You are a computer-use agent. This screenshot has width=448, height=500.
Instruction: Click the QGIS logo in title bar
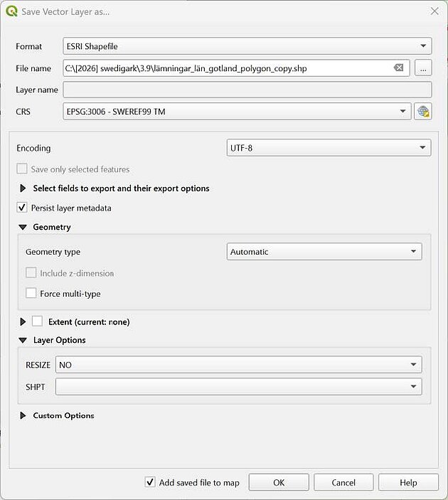pyautogui.click(x=11, y=11)
